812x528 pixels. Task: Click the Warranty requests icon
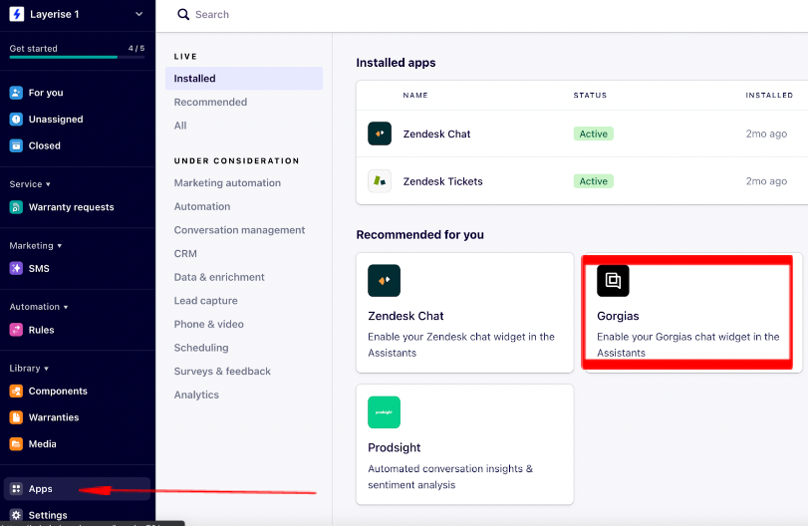(16, 207)
